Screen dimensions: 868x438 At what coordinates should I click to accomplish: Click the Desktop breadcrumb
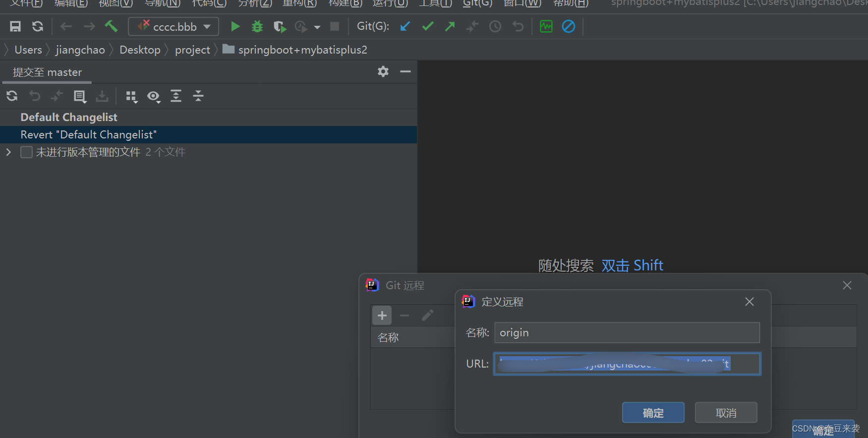pos(140,50)
